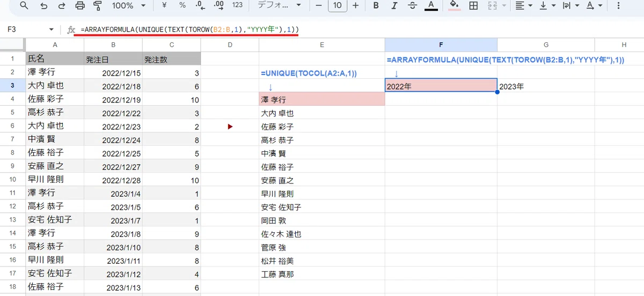This screenshot has width=644, height=296.
Task: Toggle italic formatting
Action: [394, 6]
